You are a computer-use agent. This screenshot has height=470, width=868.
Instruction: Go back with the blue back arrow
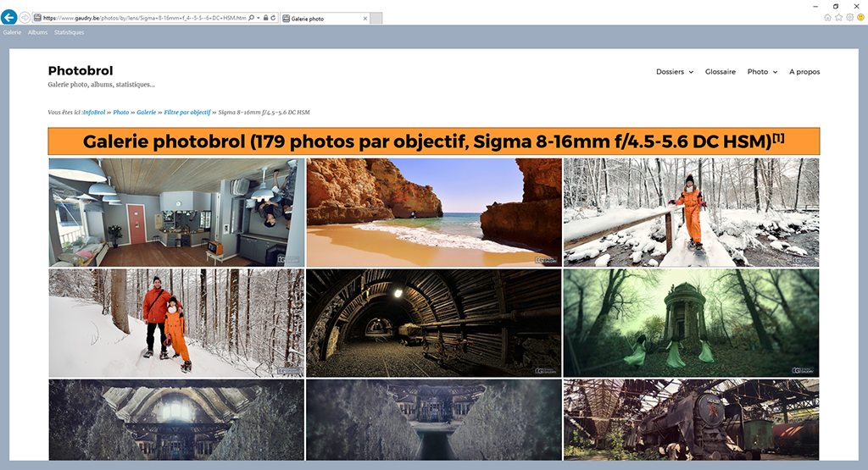pyautogui.click(x=8, y=18)
